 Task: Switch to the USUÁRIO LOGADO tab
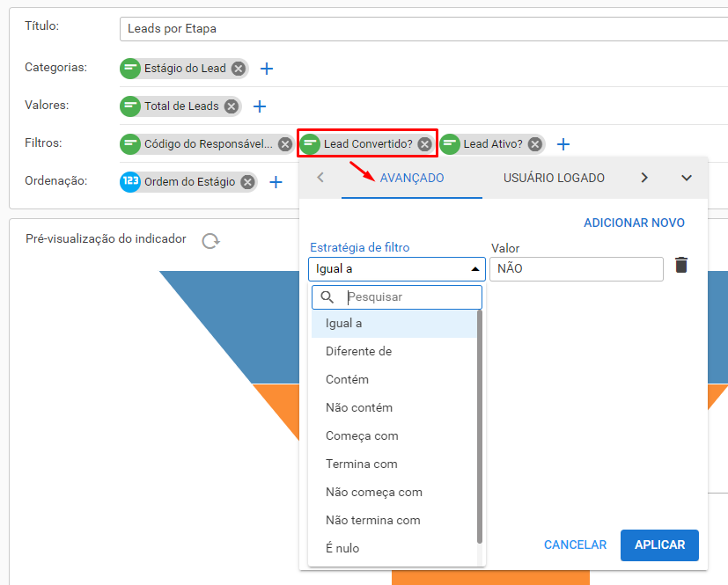point(554,178)
